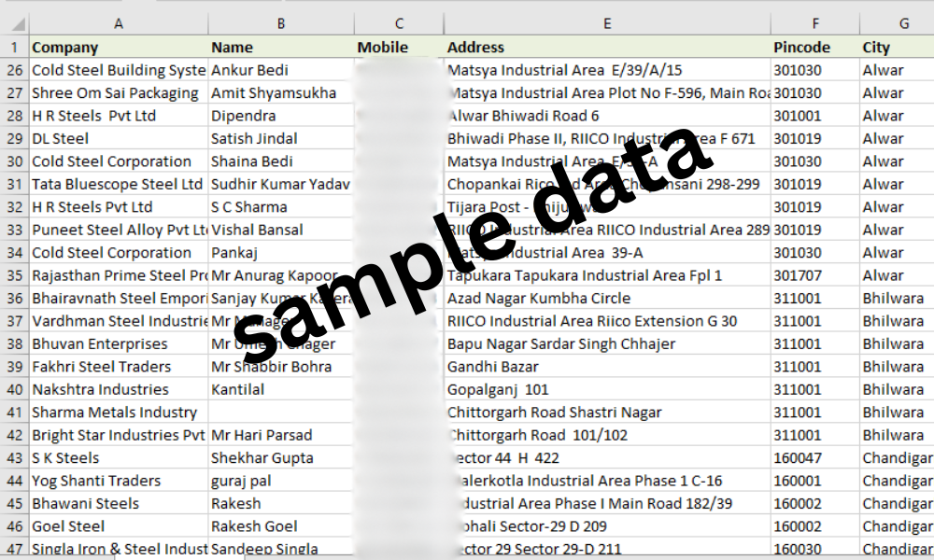934x560 pixels.
Task: Click the Pincode header cell
Action: pyautogui.click(x=814, y=47)
